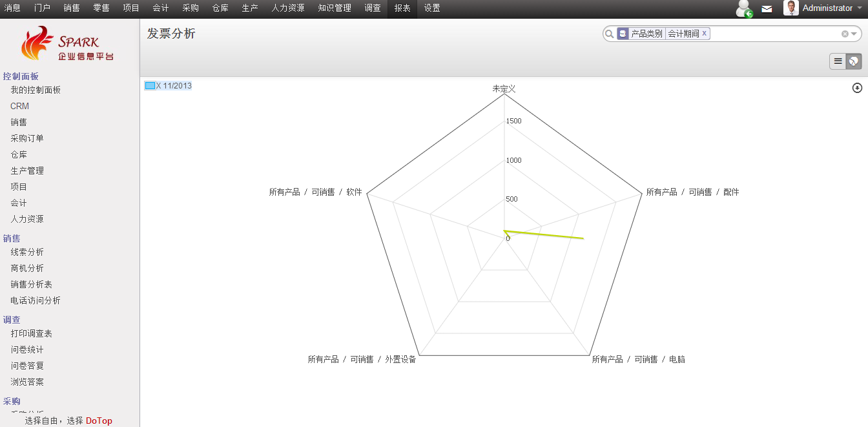Open the 设置 top menu

(x=432, y=8)
